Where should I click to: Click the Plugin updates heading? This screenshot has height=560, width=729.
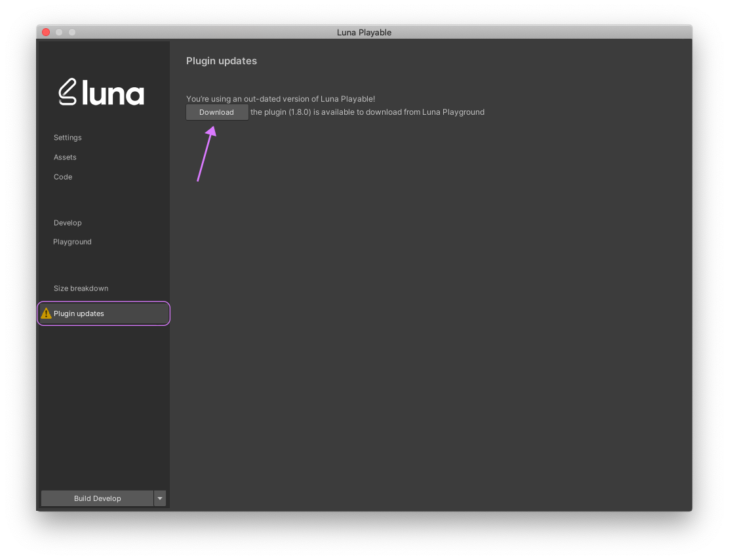(222, 61)
